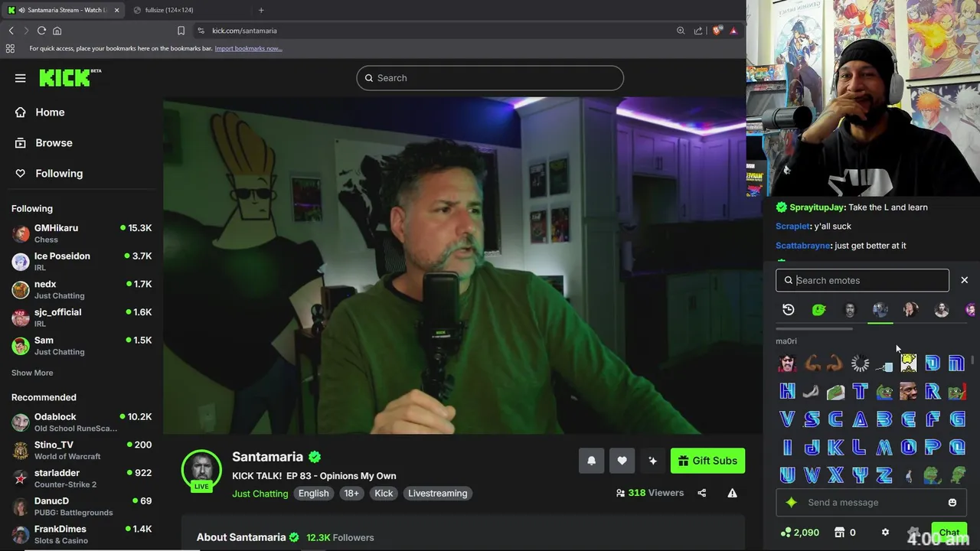
Task: Insert the loading spinner emote
Action: coord(860,364)
